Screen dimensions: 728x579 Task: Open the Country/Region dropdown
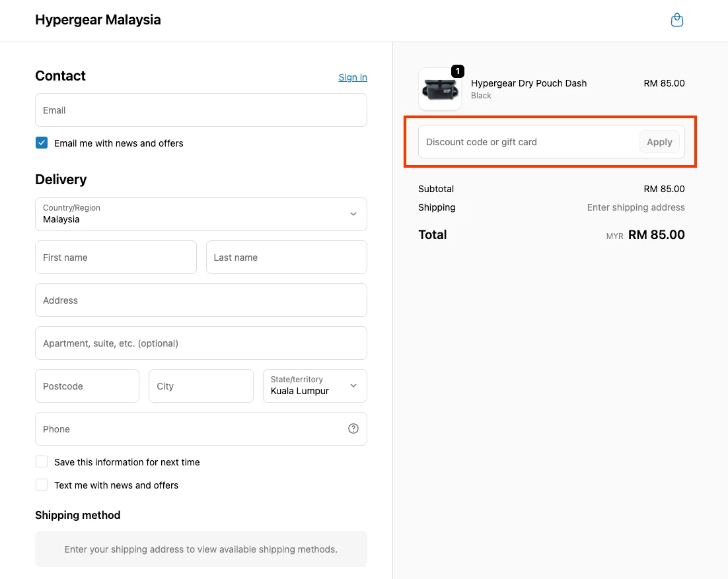(201, 215)
